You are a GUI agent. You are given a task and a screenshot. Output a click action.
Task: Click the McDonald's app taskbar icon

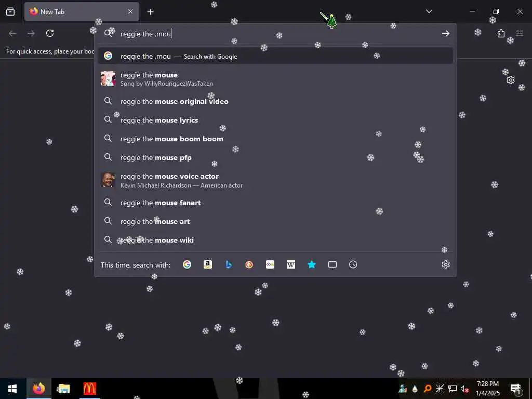pyautogui.click(x=89, y=389)
